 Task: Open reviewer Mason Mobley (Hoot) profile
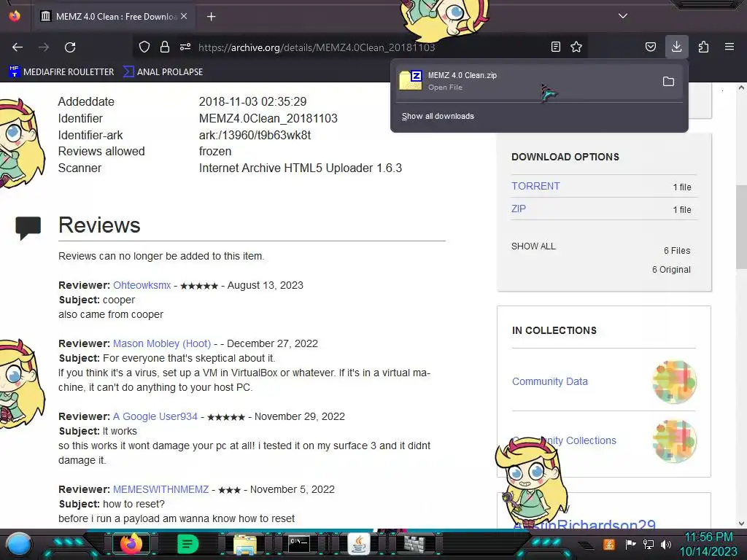pos(162,343)
